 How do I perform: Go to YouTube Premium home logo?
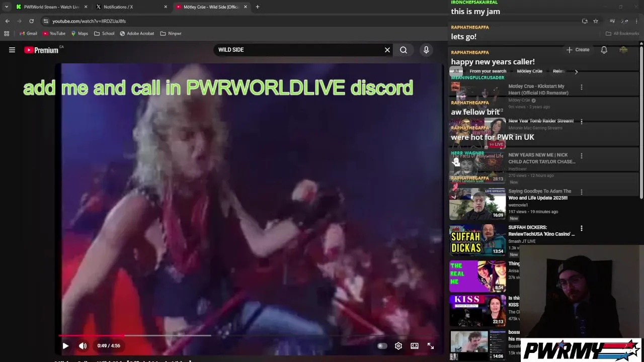point(41,50)
